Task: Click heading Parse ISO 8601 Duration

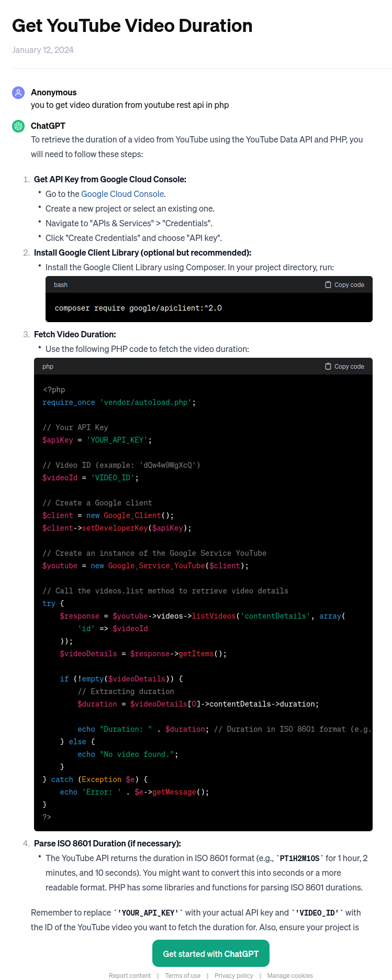Action: click(107, 843)
